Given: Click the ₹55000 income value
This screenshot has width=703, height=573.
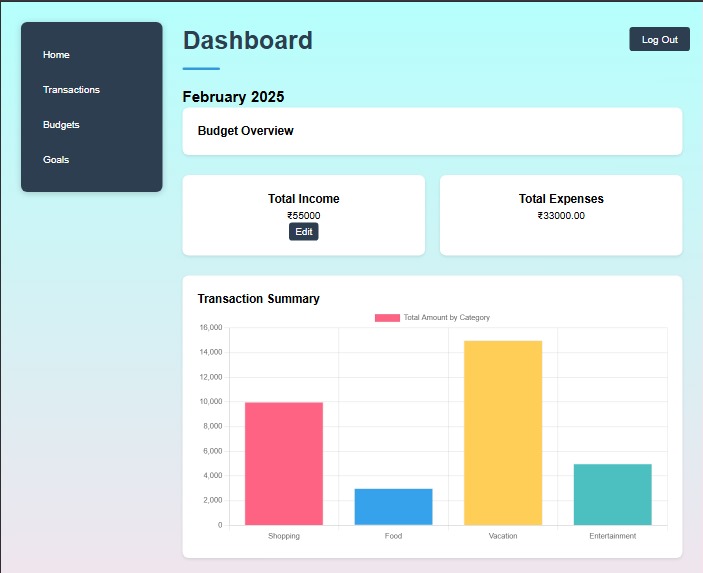Looking at the screenshot, I should [x=303, y=215].
